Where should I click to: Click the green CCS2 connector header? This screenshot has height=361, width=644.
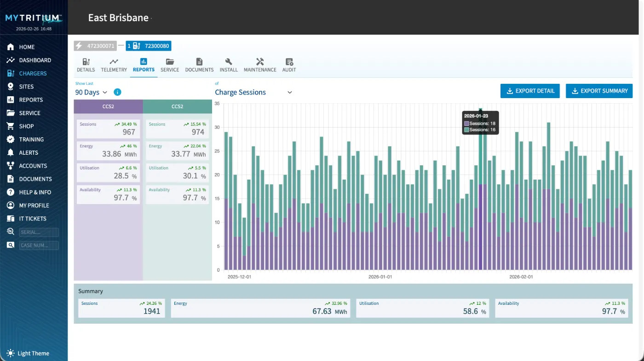178,106
